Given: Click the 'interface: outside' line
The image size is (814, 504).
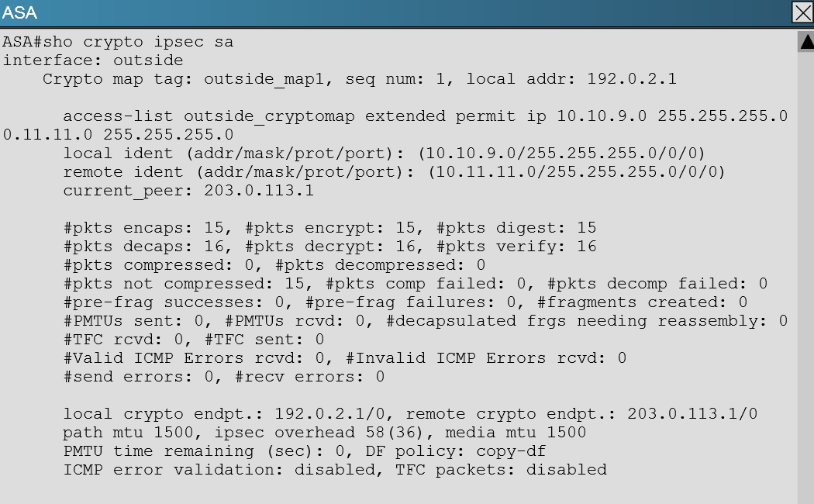Looking at the screenshot, I should (93, 60).
